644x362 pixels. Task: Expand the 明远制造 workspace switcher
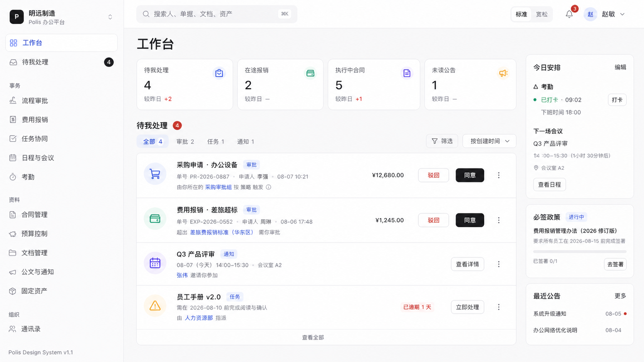[x=110, y=17]
